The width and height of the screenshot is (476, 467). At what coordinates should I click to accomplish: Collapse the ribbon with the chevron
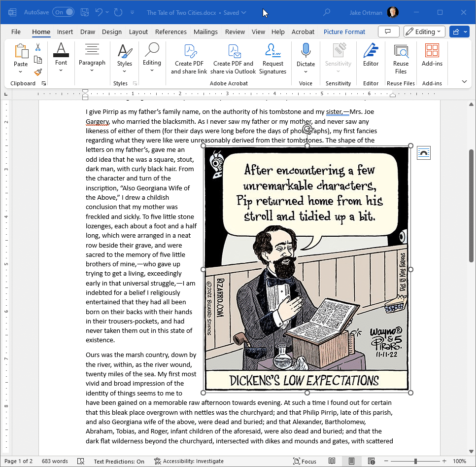click(464, 81)
